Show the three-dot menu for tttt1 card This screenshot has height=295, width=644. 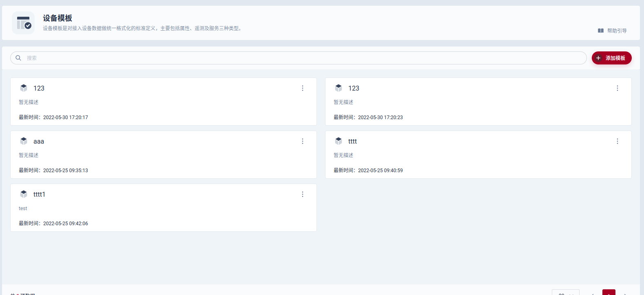303,194
